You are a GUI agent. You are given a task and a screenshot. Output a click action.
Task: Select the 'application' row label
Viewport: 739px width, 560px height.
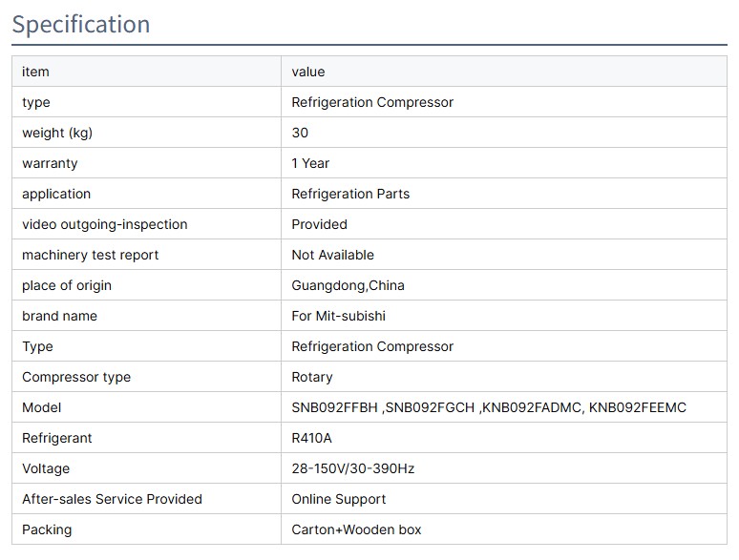(56, 194)
